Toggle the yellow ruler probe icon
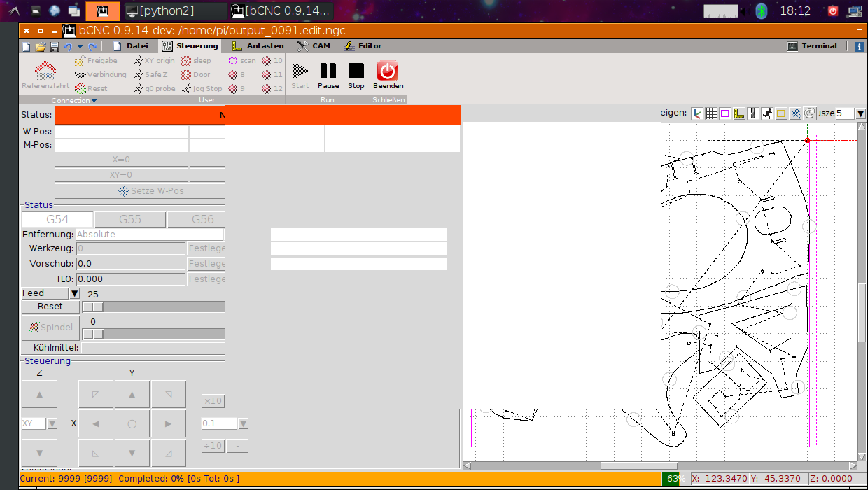The image size is (868, 490). tap(739, 113)
